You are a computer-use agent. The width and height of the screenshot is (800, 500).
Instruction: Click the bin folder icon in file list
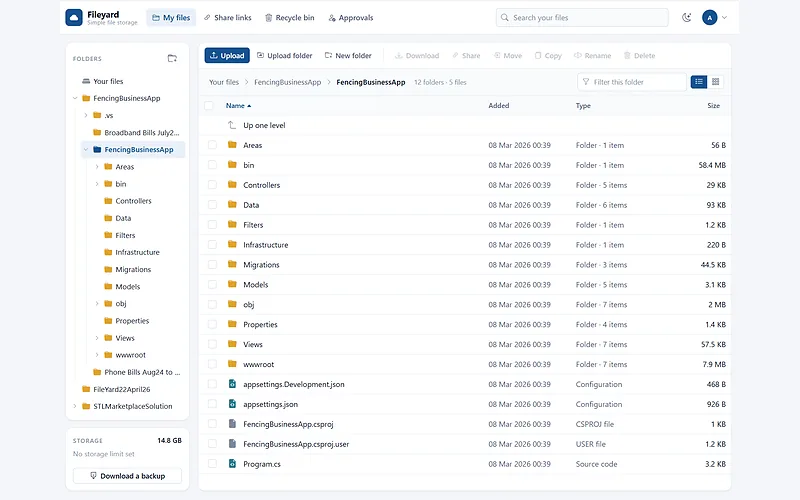[232, 165]
